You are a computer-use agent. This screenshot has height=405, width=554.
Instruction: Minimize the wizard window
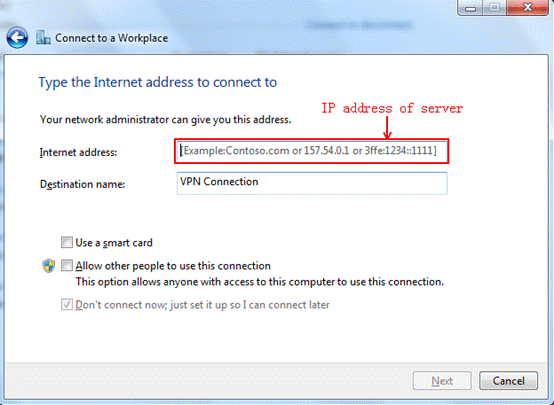tap(470, 8)
